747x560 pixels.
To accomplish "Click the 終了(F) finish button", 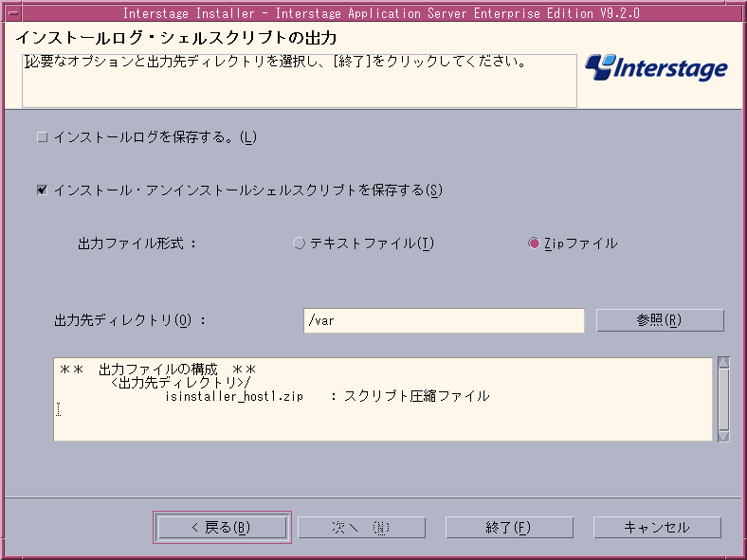I will (509, 527).
